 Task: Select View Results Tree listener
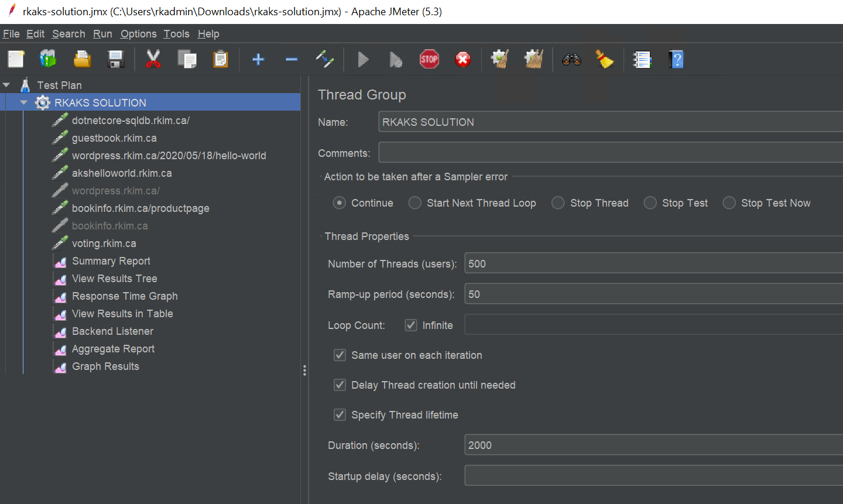[x=114, y=279]
